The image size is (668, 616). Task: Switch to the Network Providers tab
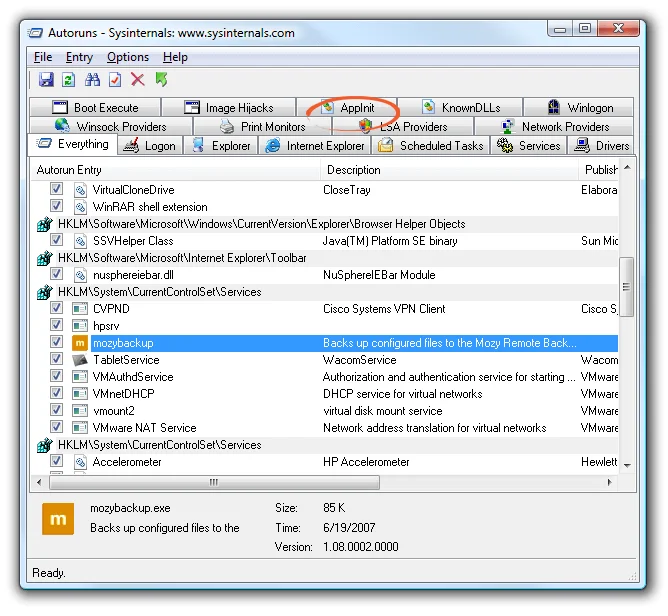pos(554,127)
